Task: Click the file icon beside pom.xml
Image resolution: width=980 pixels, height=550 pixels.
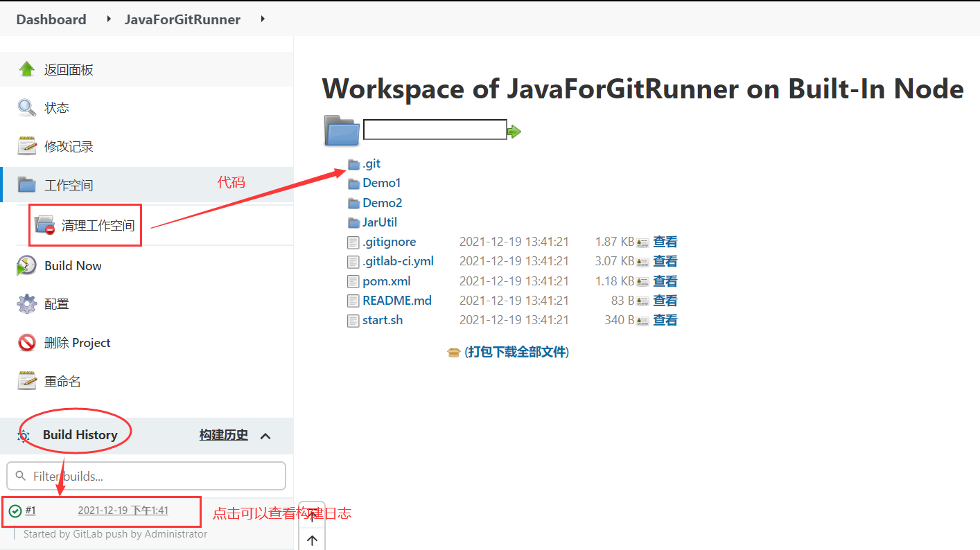Action: 354,281
